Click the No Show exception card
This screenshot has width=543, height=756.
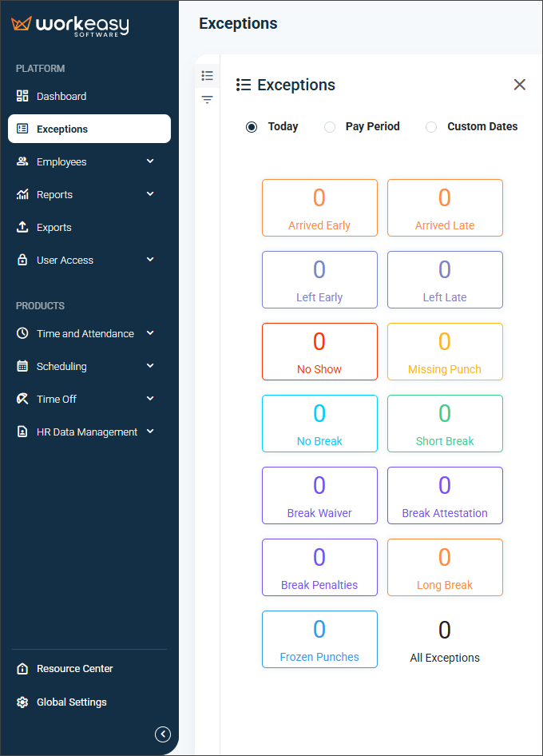click(x=319, y=352)
